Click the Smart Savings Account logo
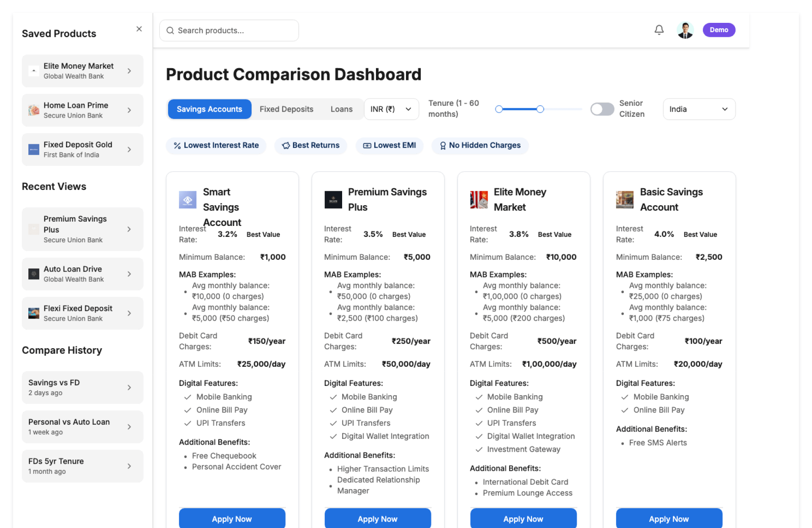The height and width of the screenshot is (528, 812). pyautogui.click(x=187, y=200)
